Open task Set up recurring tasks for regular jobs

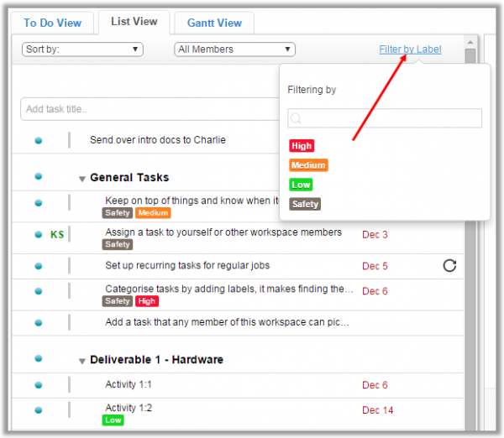(187, 265)
